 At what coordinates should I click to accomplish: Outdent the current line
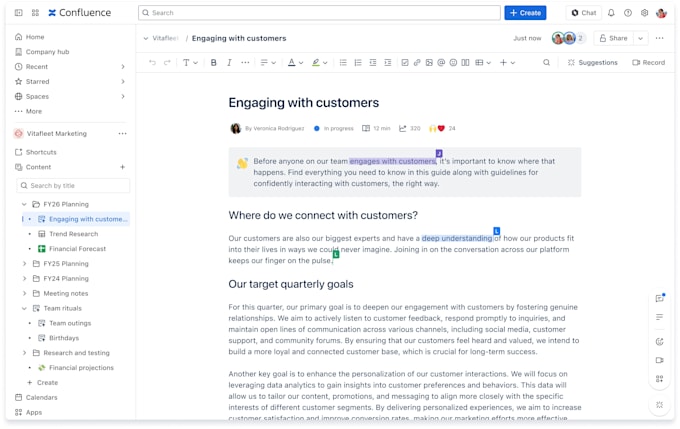(373, 62)
